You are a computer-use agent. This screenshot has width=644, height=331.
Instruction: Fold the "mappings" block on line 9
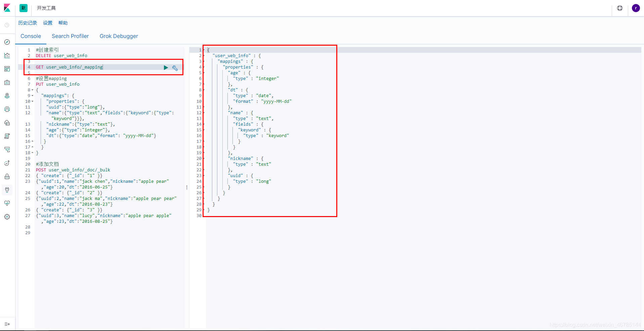point(32,96)
